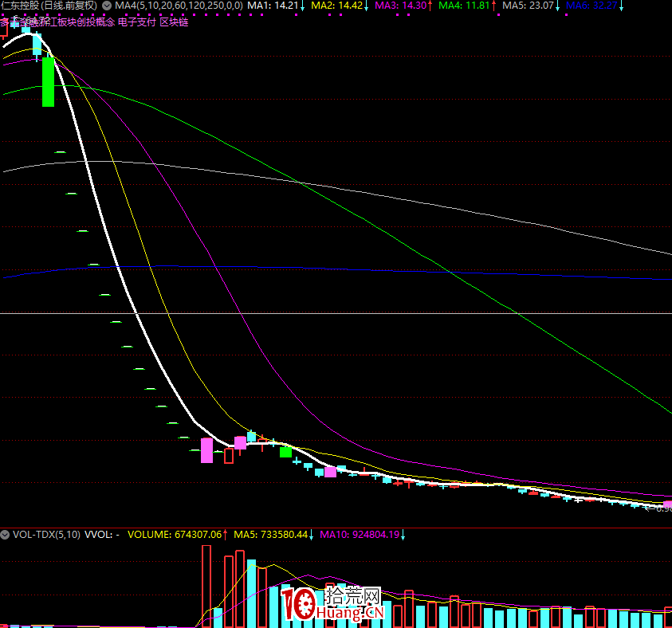Select the MA4(5,10,20,60,120,250,0,0) indicator label
This screenshot has width=672, height=628.
click(x=179, y=6)
